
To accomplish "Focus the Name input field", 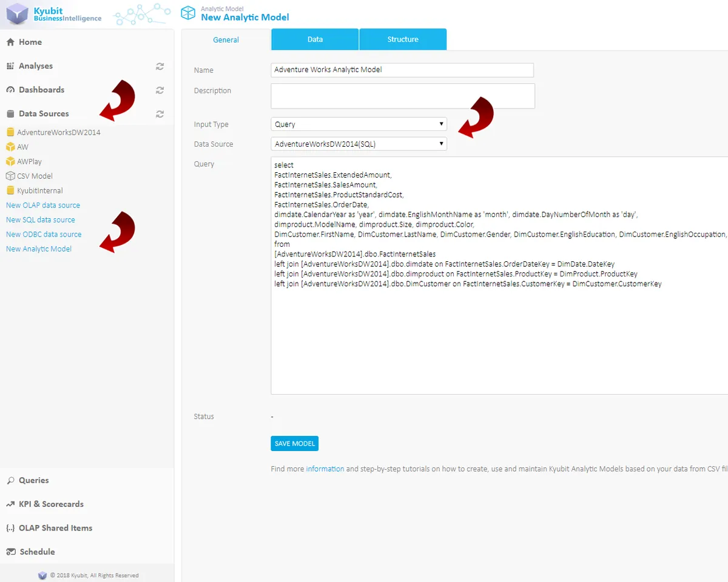I will click(402, 70).
